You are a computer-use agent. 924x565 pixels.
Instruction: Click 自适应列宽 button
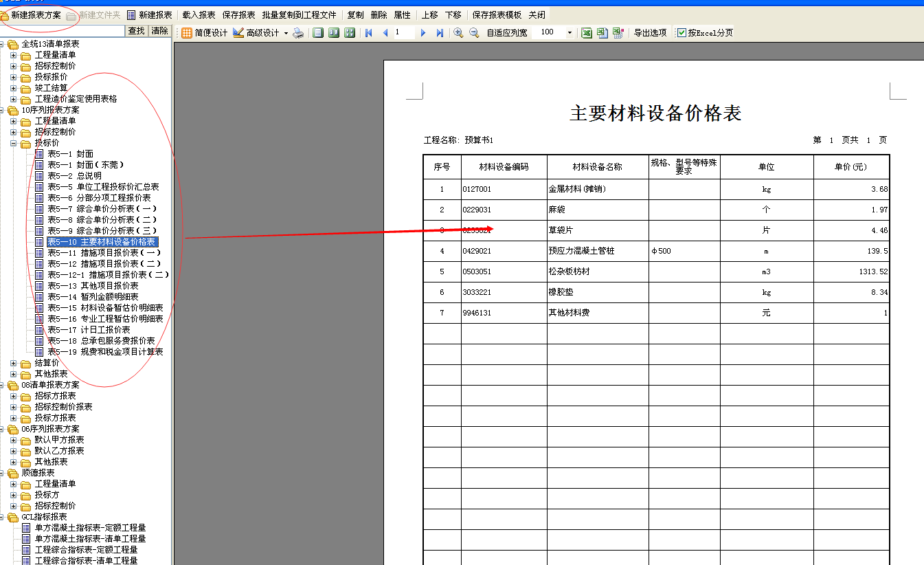pyautogui.click(x=507, y=32)
